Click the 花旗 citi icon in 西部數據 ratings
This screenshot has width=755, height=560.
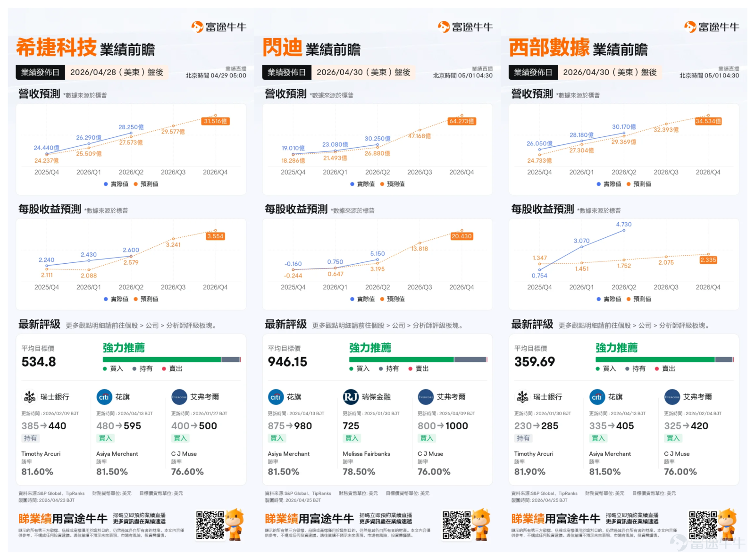click(597, 397)
